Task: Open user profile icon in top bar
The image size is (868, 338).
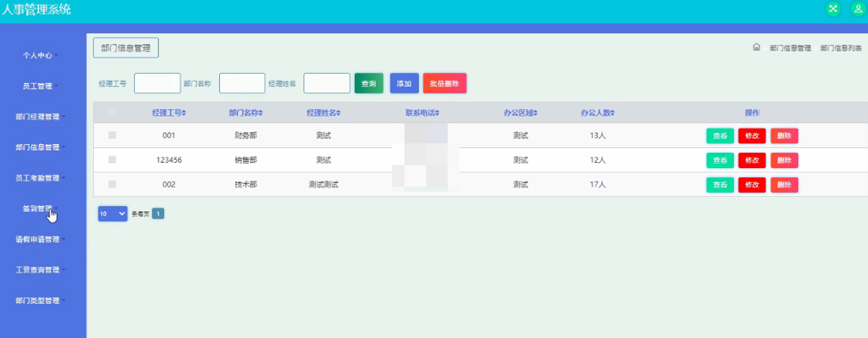Action: click(x=858, y=9)
